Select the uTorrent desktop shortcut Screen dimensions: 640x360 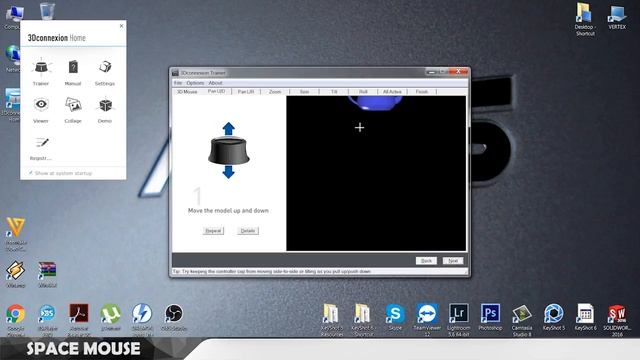pyautogui.click(x=111, y=318)
